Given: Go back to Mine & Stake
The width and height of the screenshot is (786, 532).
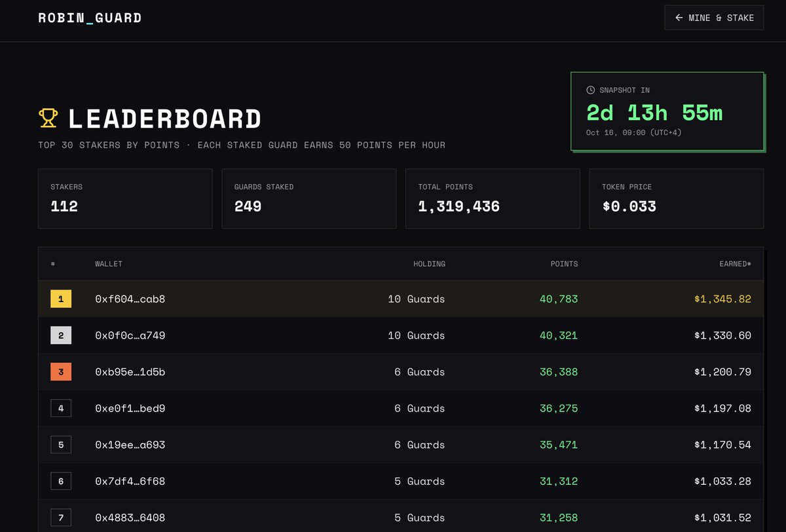Looking at the screenshot, I should coord(714,18).
